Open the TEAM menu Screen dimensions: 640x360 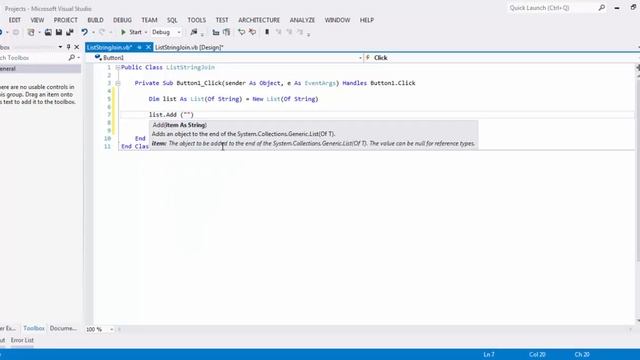click(x=149, y=20)
